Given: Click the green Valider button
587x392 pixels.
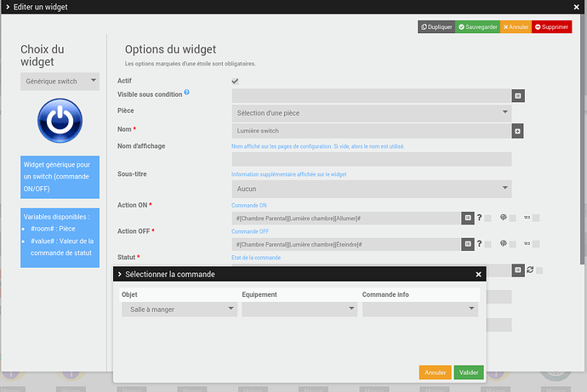Looking at the screenshot, I should click(x=469, y=372).
